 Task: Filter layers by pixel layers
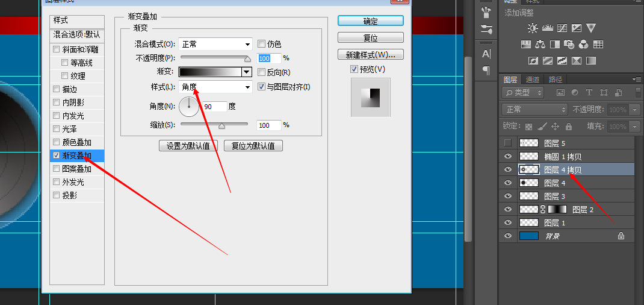point(561,92)
